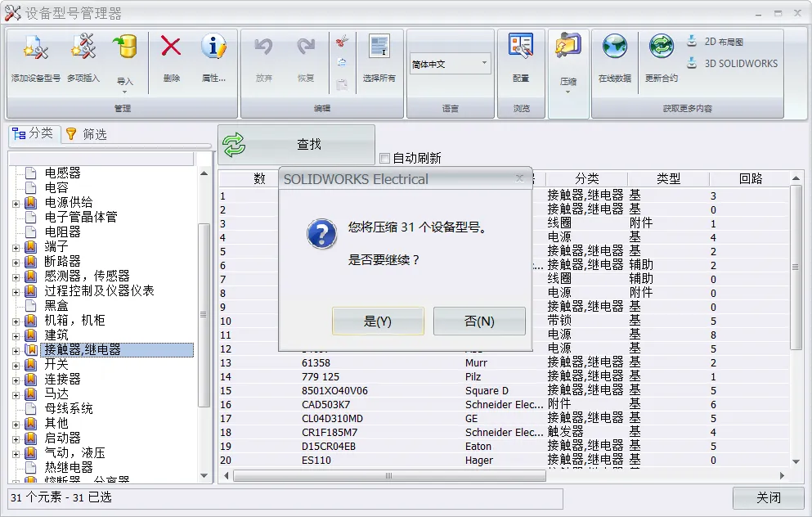The height and width of the screenshot is (517, 812).
Task: Click the 2D 布局图 download item
Action: (x=715, y=42)
